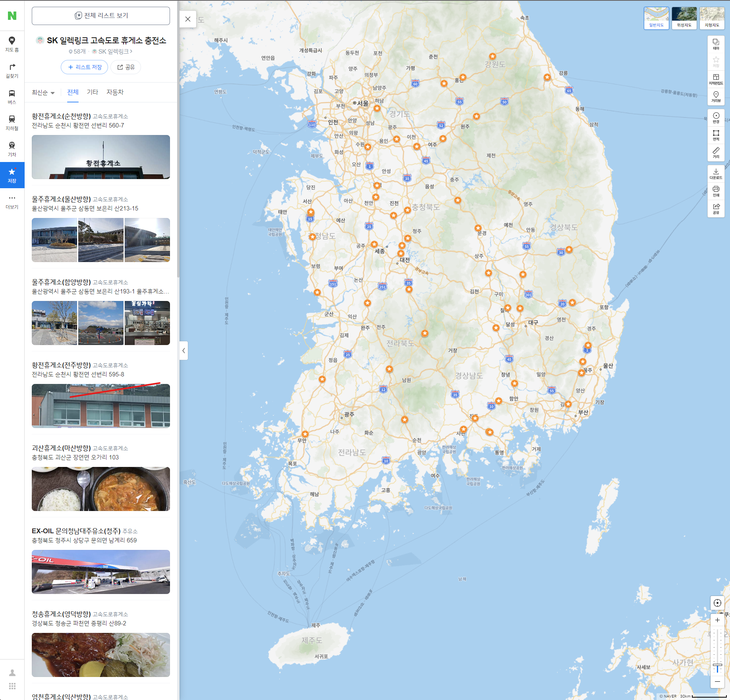Open the 저장 saved places sidebar item
The image size is (730, 700).
pos(12,175)
